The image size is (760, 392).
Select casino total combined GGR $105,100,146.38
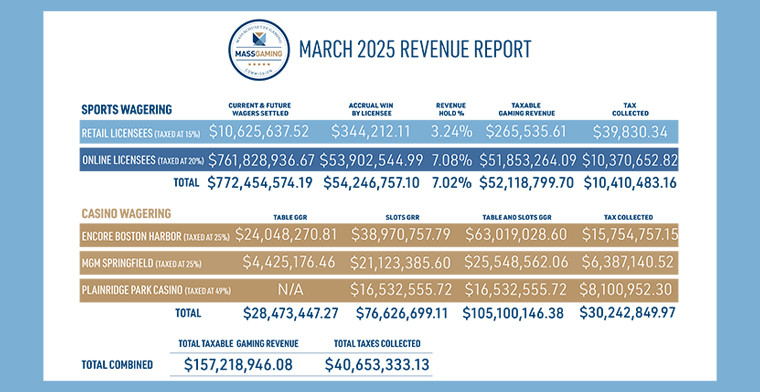[x=513, y=313]
